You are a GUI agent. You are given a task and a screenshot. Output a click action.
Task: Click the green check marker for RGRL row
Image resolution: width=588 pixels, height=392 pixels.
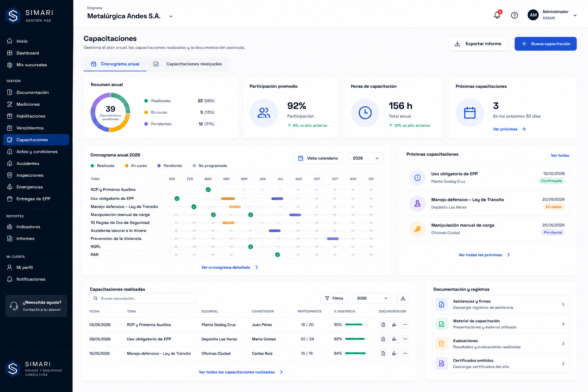tap(250, 247)
